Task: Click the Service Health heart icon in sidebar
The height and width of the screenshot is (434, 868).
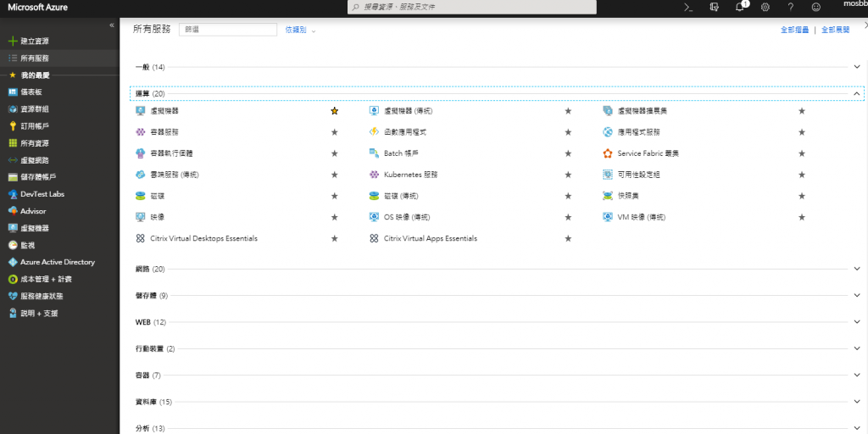Action: coord(13,296)
